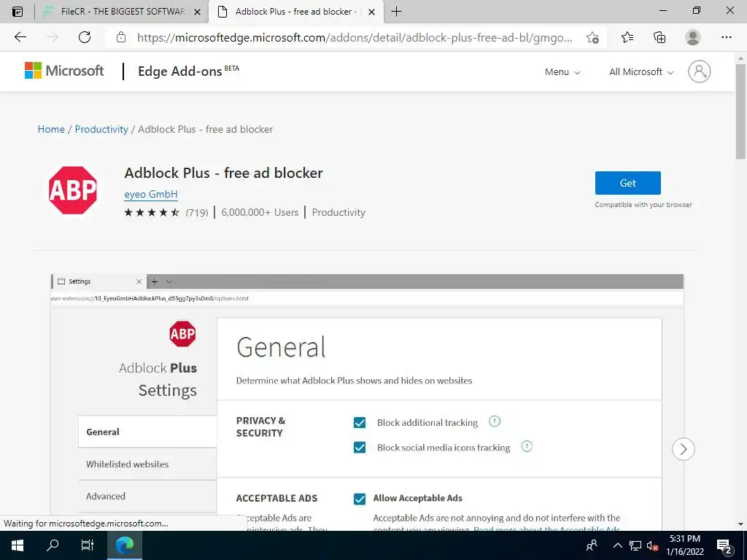Click the address bar URL
747x560 pixels.
[x=355, y=38]
